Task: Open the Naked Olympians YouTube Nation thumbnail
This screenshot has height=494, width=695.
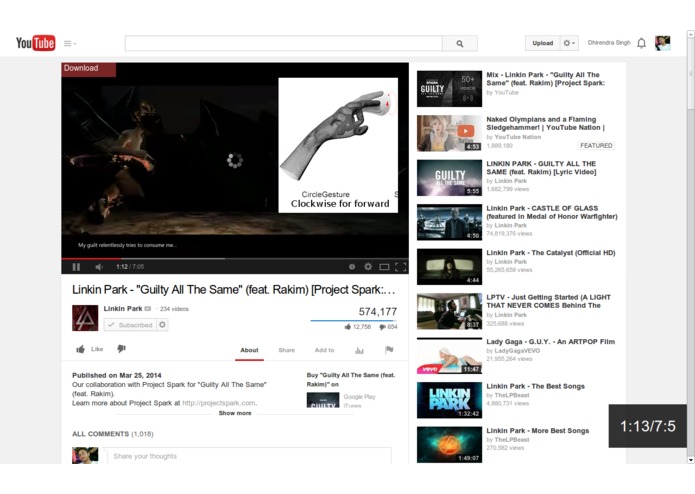Action: pos(449,133)
